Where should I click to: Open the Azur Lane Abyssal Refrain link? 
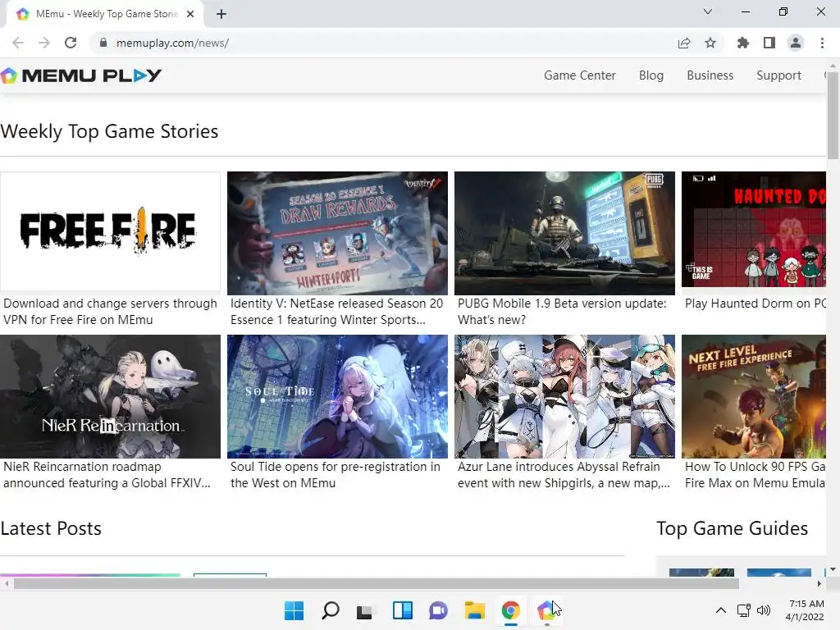[564, 475]
